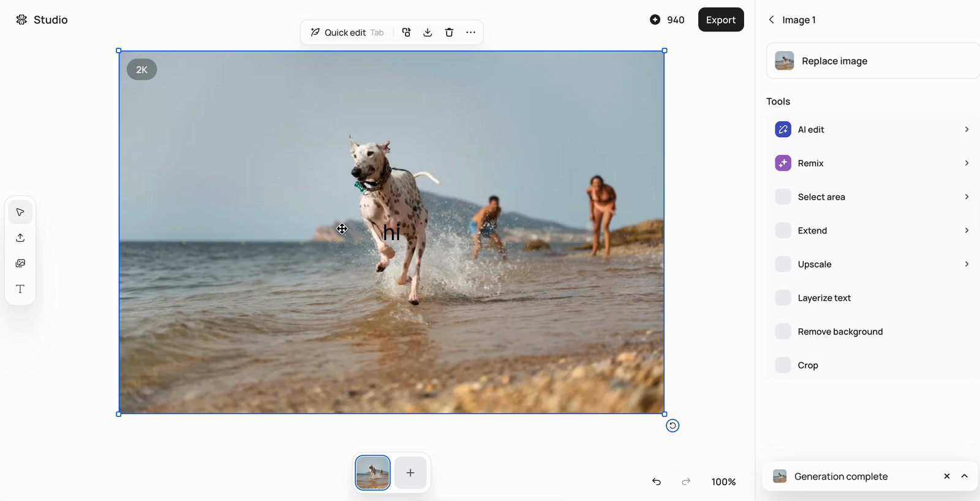Select the Crop tool
Image resolution: width=980 pixels, height=501 pixels.
tap(873, 365)
